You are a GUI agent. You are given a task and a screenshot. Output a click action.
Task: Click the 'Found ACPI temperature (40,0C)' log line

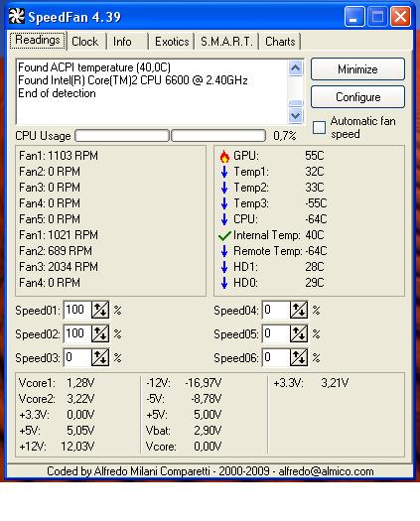[94, 67]
